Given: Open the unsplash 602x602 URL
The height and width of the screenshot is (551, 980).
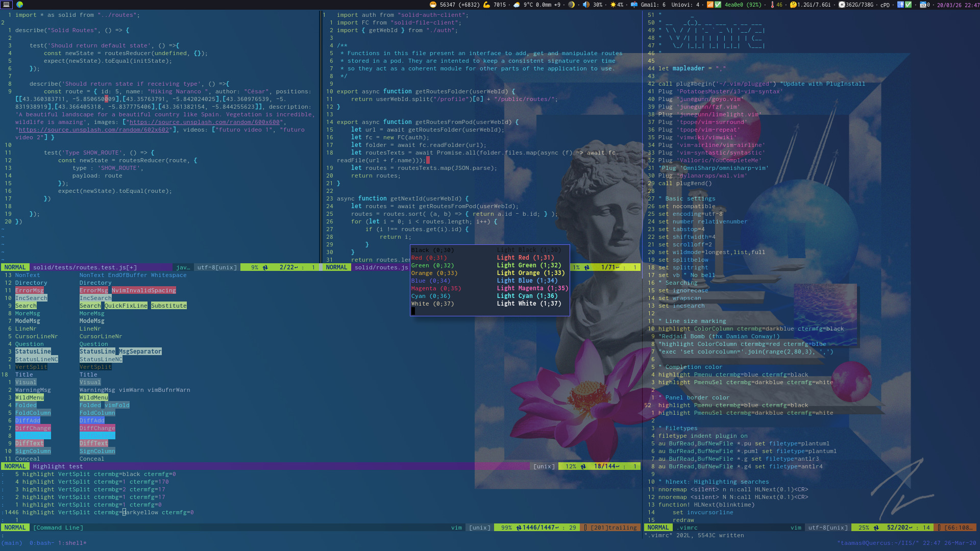Looking at the screenshot, I should click(x=93, y=130).
